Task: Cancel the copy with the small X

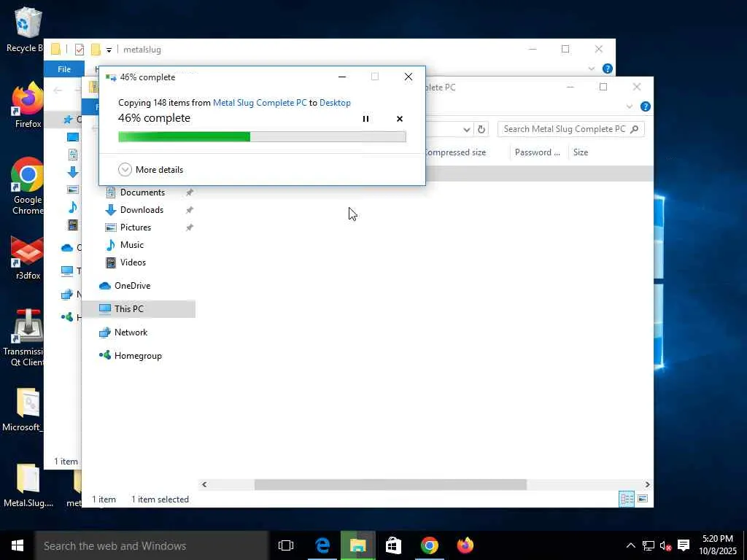Action: click(x=399, y=119)
